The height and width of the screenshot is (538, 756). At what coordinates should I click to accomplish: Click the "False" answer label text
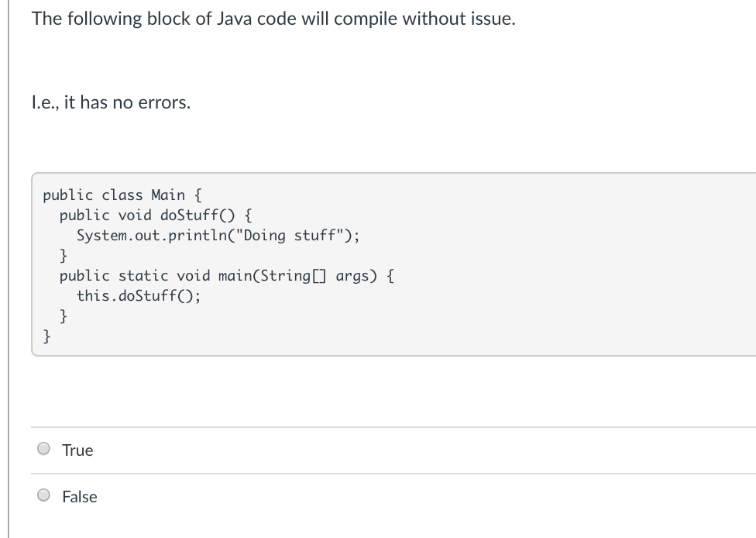coord(80,497)
